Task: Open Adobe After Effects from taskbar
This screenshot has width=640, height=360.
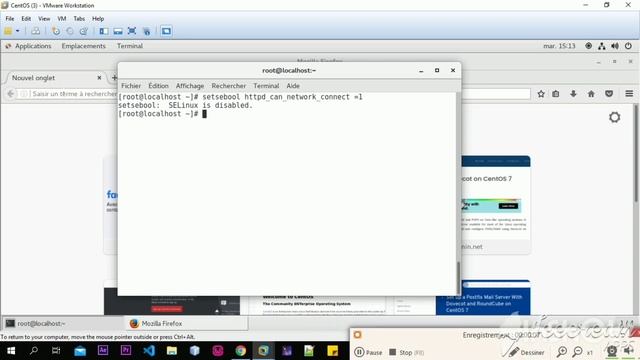Action: click(x=103, y=351)
